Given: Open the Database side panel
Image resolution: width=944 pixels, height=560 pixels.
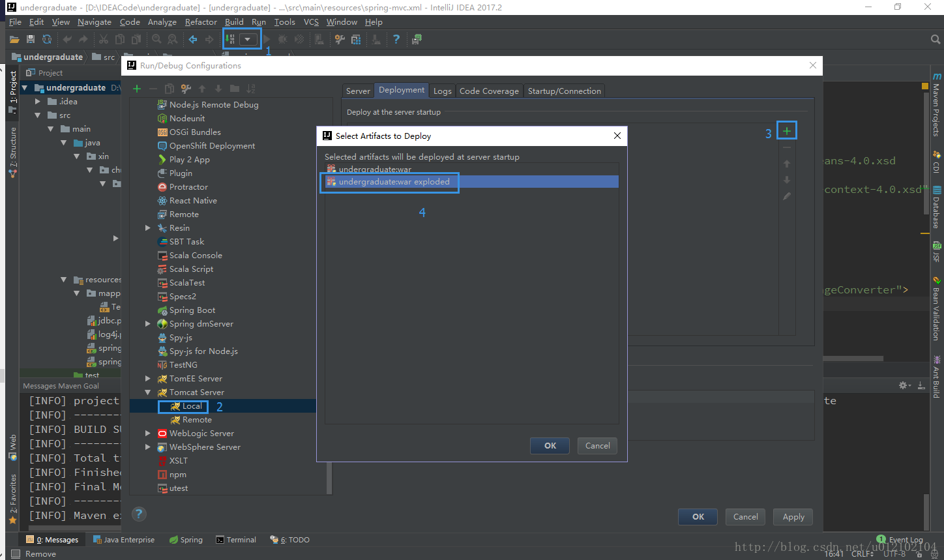Looking at the screenshot, I should 937,207.
